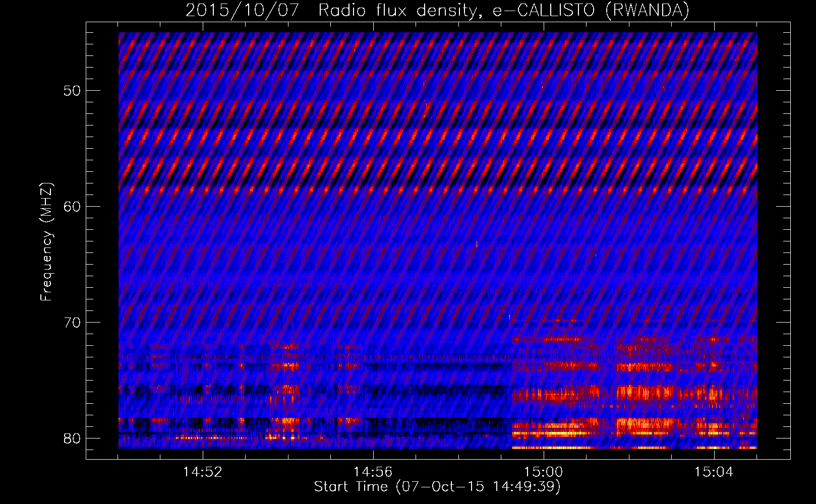This screenshot has width=816, height=504.
Task: Click the 50 frequency tick label
Action: coord(72,91)
